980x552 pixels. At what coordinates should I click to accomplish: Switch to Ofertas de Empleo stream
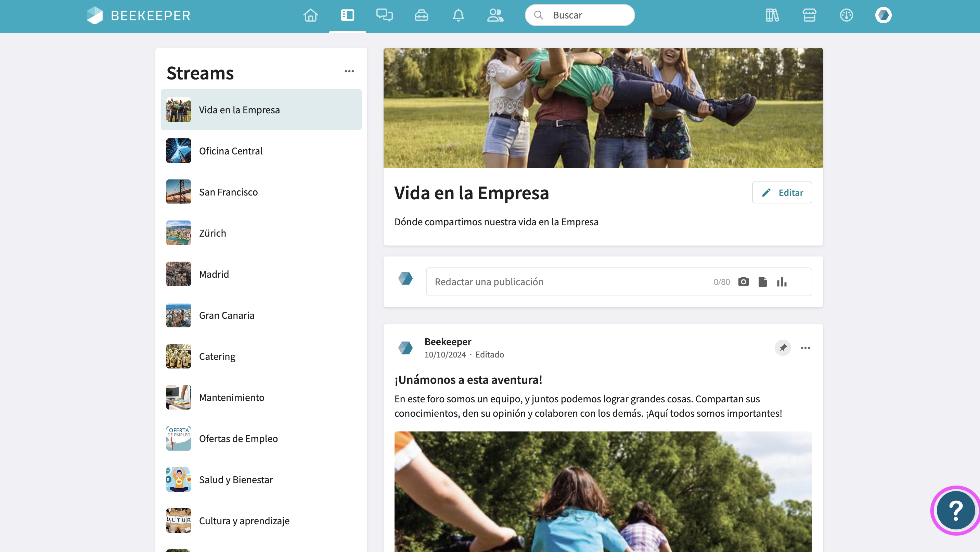(238, 439)
